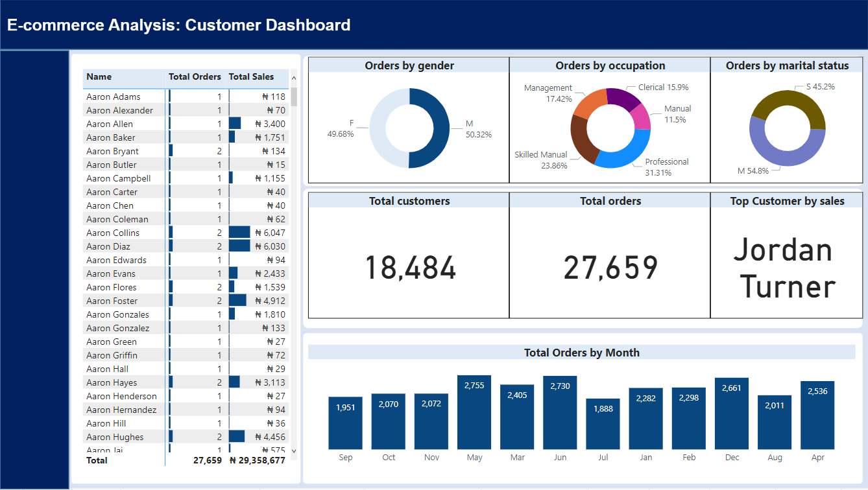Screen dimensions: 868x490
Task: Click the Jul bar showing 1,888 orders
Action: coord(603,424)
